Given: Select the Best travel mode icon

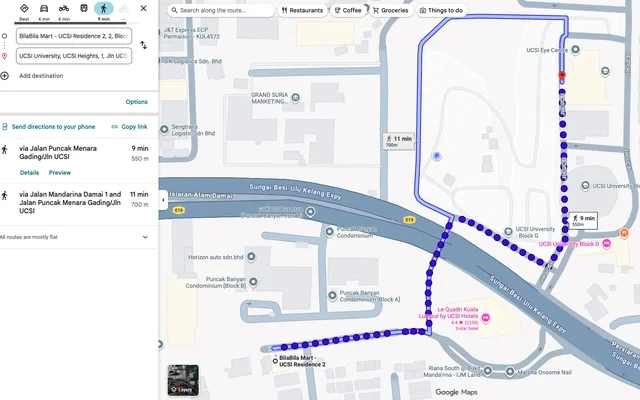Looking at the screenshot, I should 24,9.
